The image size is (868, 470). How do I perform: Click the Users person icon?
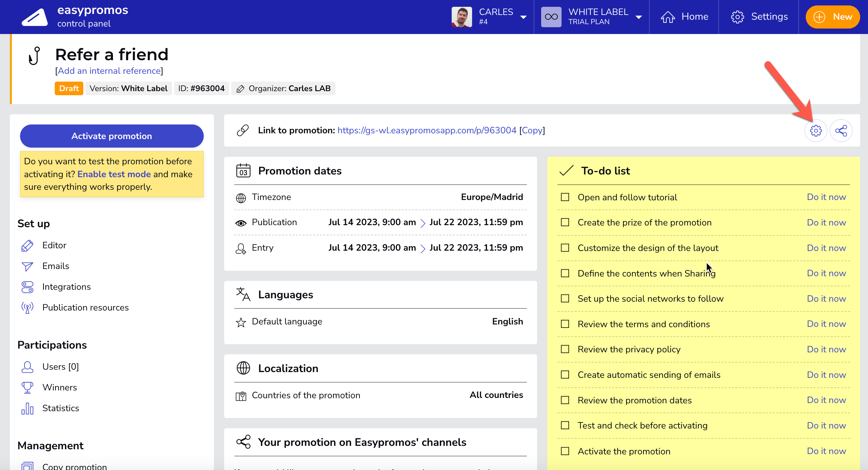pyautogui.click(x=27, y=367)
